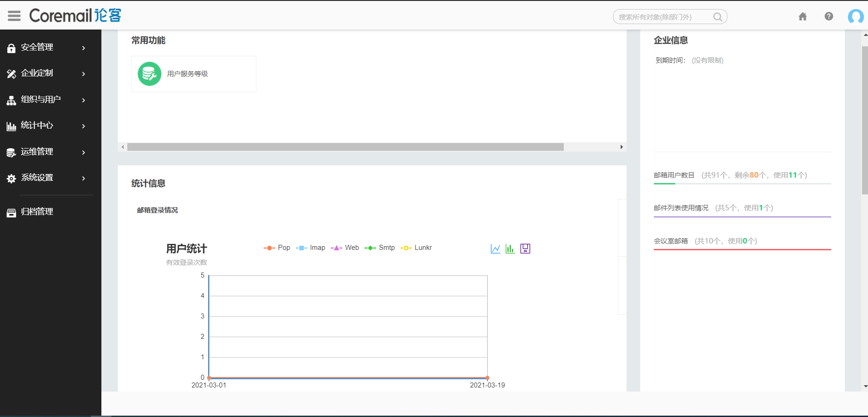Image resolution: width=868 pixels, height=417 pixels.
Task: Save chart as image icon
Action: click(525, 248)
